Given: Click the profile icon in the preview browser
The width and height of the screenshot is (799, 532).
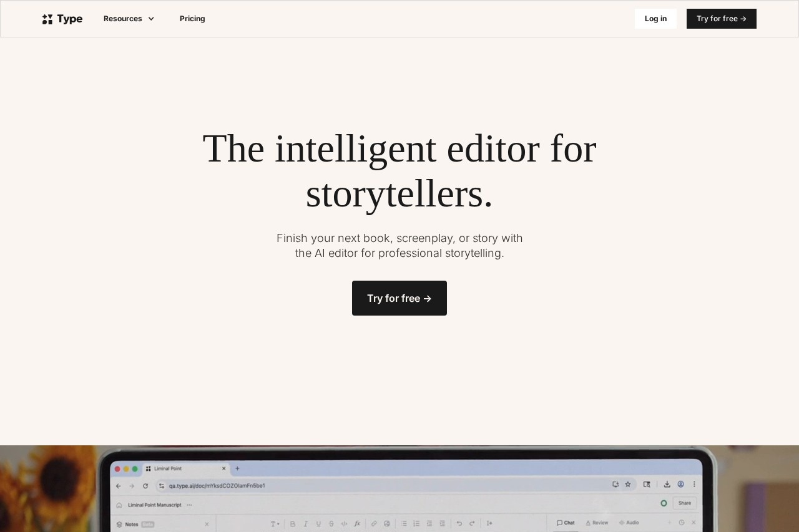Looking at the screenshot, I should 680,484.
